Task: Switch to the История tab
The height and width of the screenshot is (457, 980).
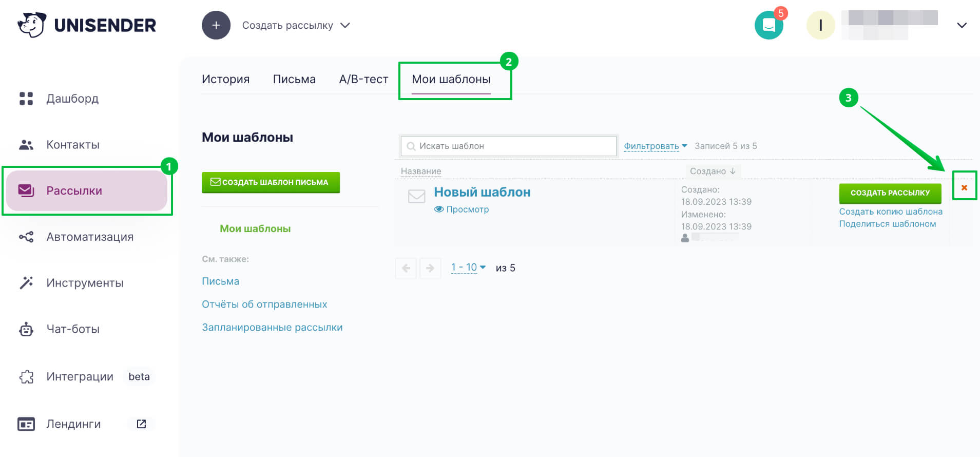Action: (225, 79)
